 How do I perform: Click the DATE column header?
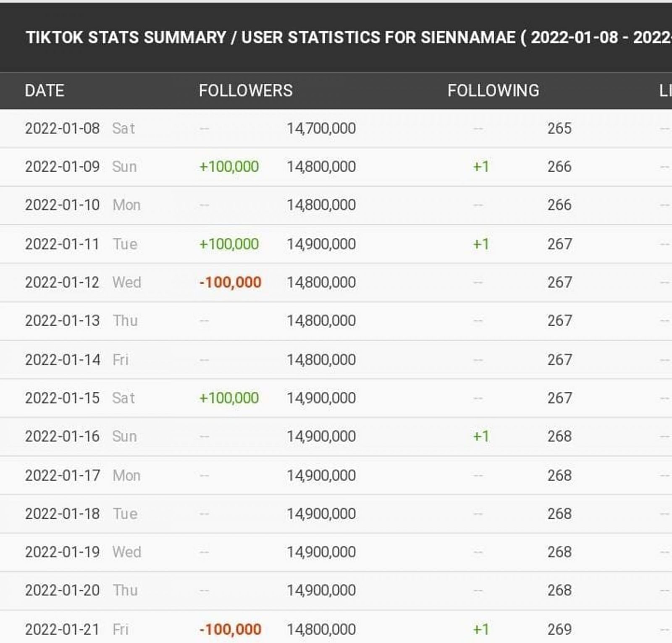pyautogui.click(x=45, y=91)
